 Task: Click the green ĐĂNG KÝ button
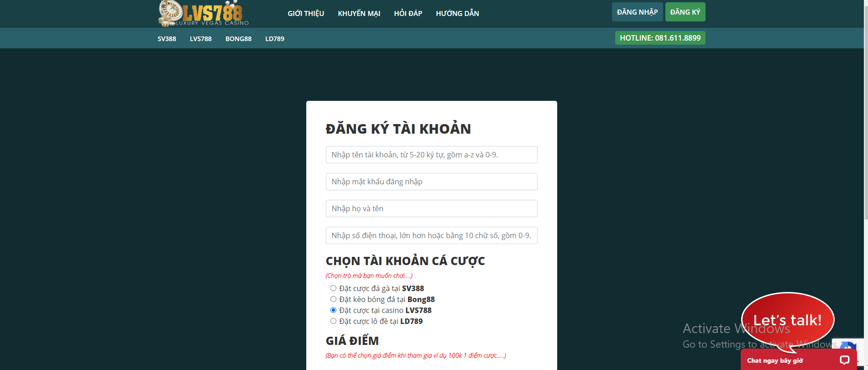click(x=685, y=12)
